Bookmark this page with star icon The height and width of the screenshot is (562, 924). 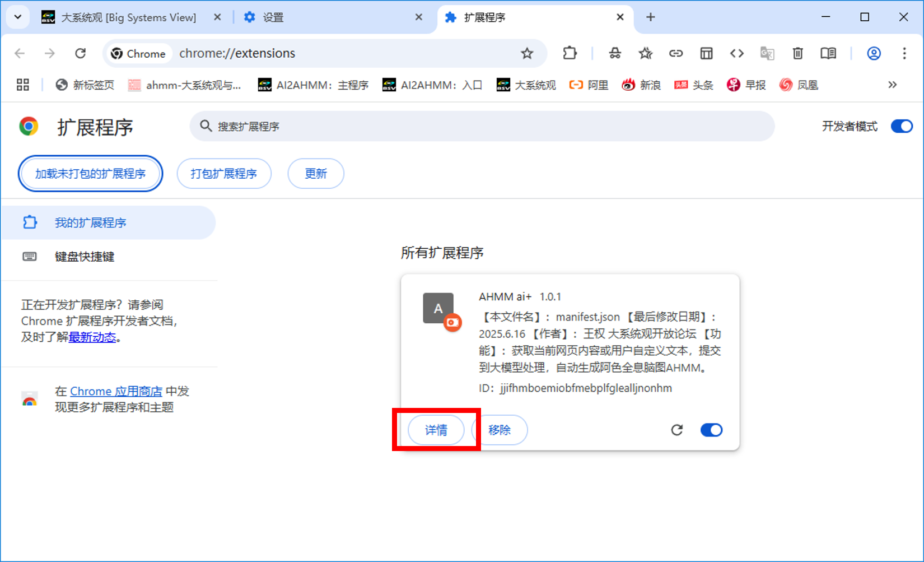click(x=527, y=53)
